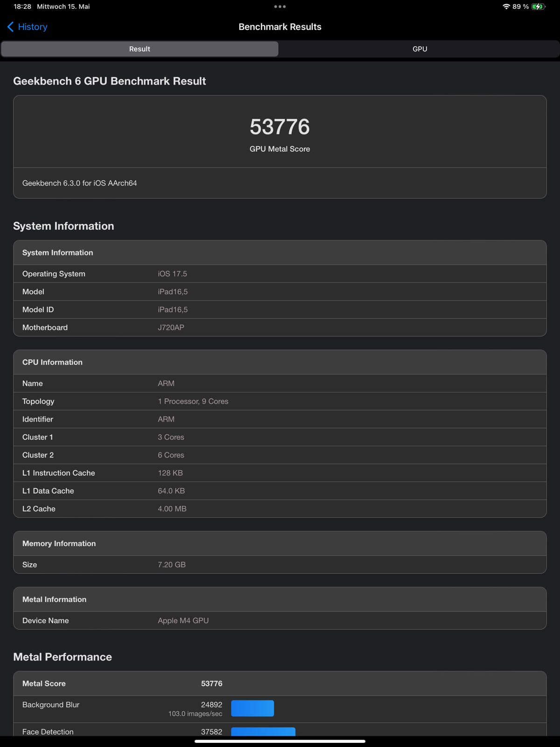Tap the back chevron icon beside History
Viewport: 560px width, 747px height.
[10, 27]
